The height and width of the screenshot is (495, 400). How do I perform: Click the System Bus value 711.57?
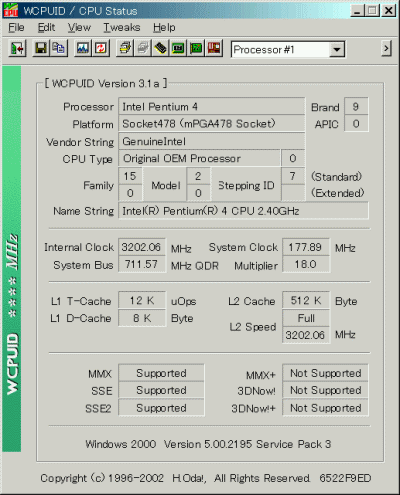pos(142,265)
